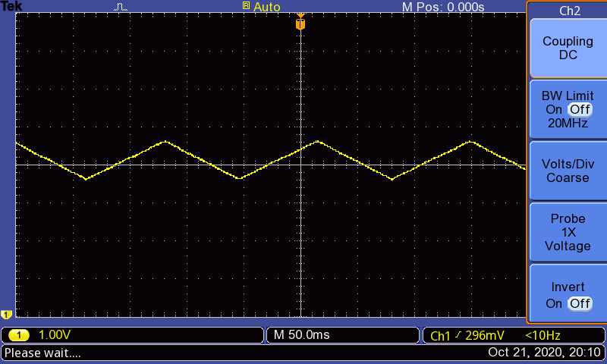The height and width of the screenshot is (364, 607).
Task: Select the Coupling DC menu button
Action: pyautogui.click(x=568, y=48)
